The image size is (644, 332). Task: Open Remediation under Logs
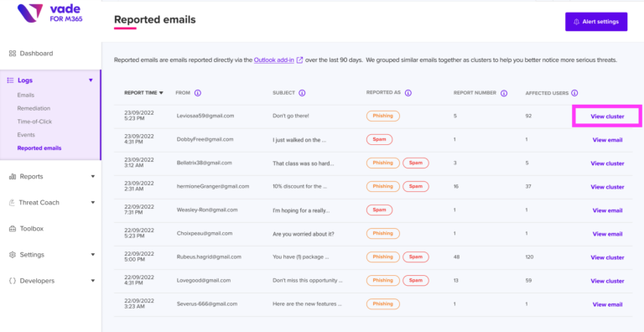(x=34, y=108)
